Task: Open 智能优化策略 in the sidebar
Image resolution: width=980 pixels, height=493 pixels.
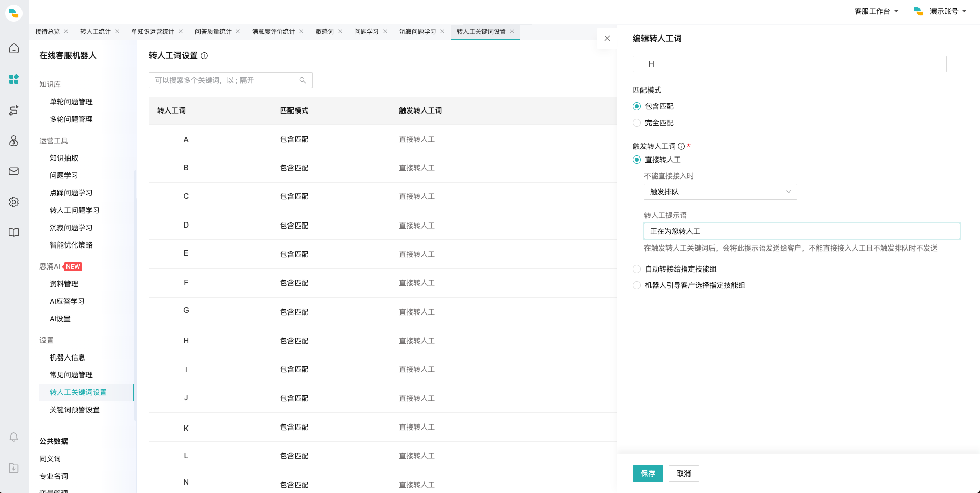Action: tap(71, 245)
